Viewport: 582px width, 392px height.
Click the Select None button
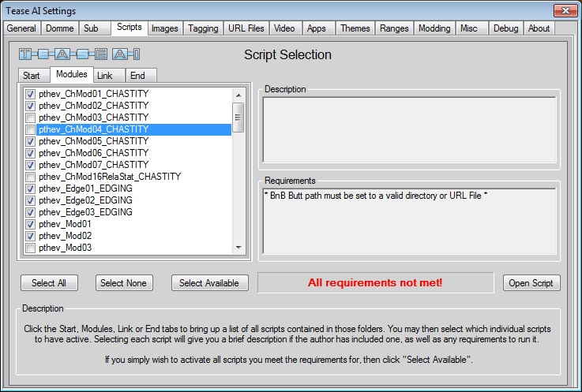(124, 283)
